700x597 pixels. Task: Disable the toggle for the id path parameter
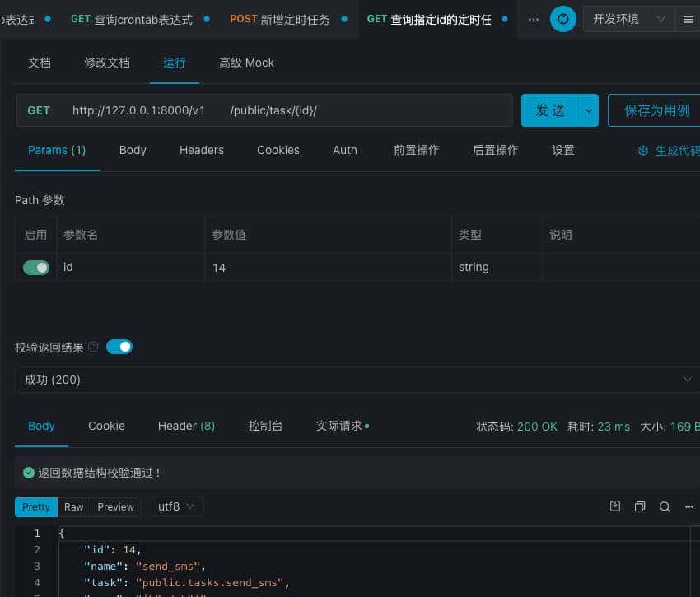pos(35,267)
